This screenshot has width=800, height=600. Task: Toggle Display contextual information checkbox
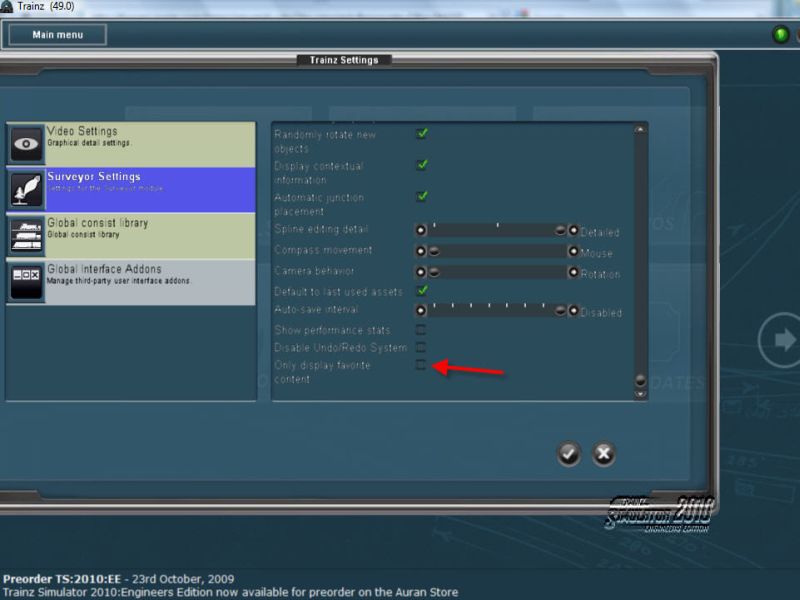[x=421, y=165]
